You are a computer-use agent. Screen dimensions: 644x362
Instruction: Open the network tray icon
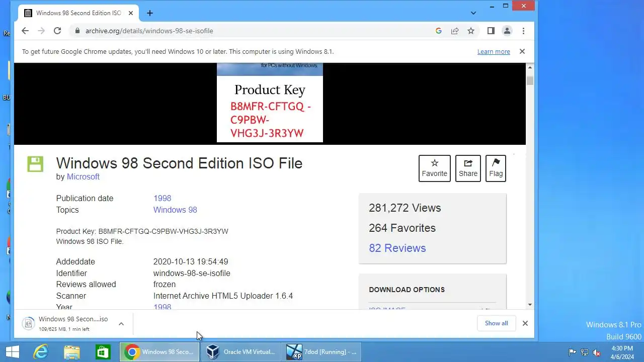(585, 352)
